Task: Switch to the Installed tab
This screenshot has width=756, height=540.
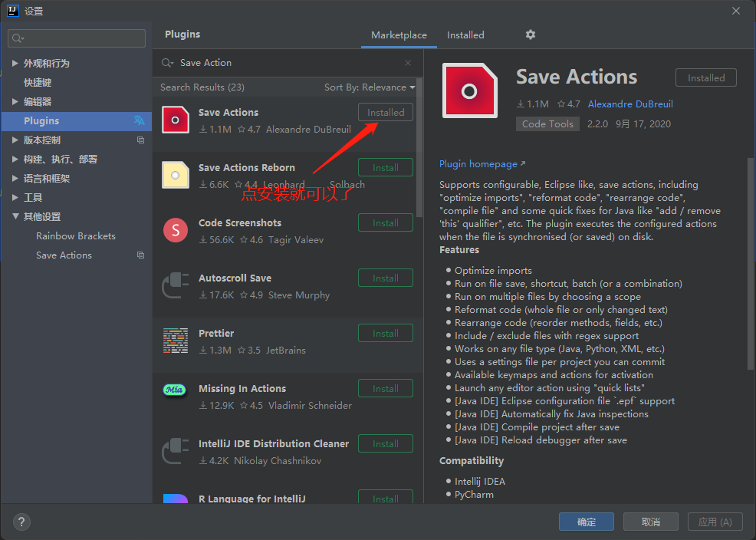Action: [x=465, y=35]
